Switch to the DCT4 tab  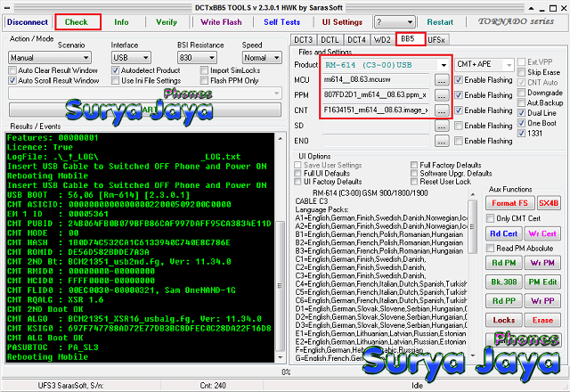[x=356, y=39]
